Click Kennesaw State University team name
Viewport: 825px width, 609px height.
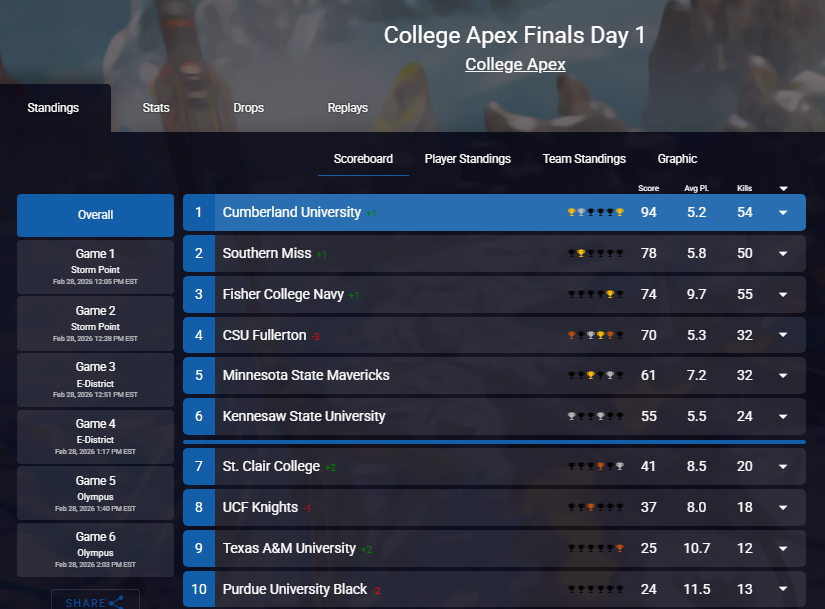tap(304, 416)
